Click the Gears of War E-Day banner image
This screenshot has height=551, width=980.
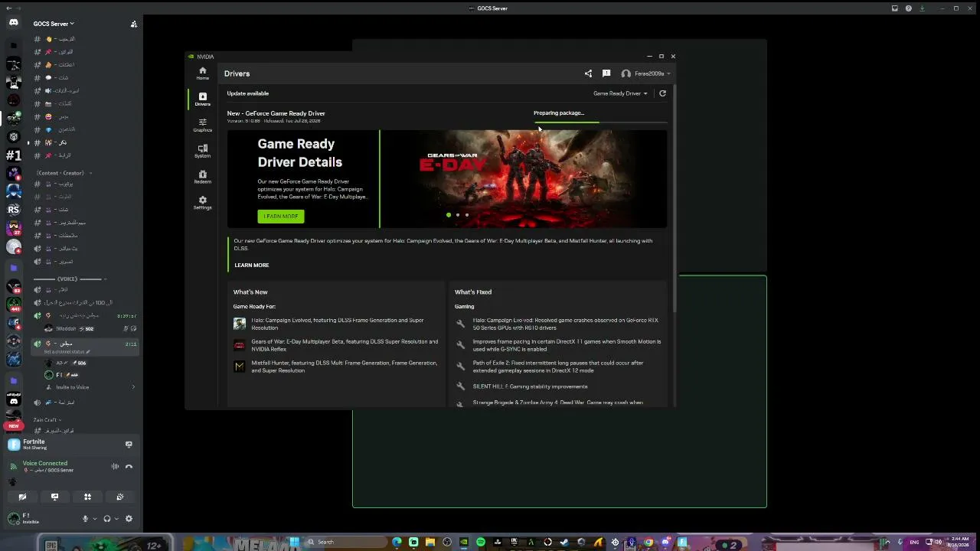click(524, 178)
